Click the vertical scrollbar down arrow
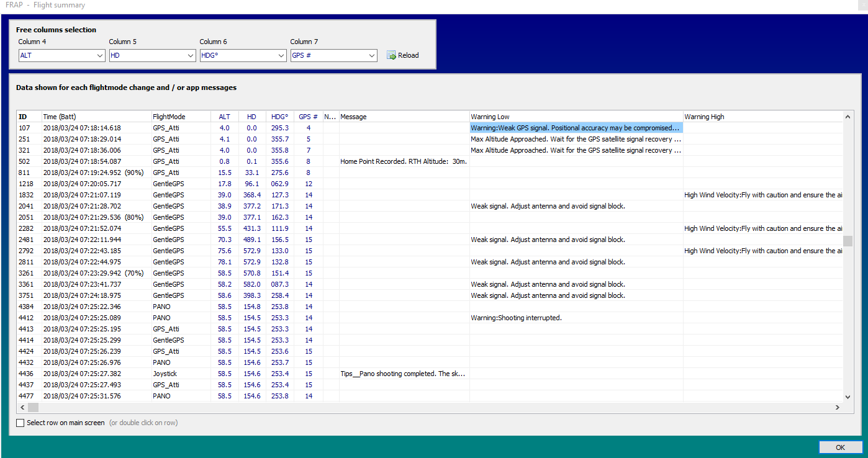The height and width of the screenshot is (458, 868). [848, 397]
